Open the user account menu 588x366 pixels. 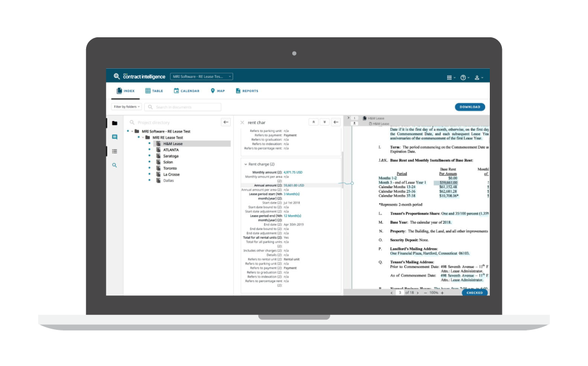click(477, 77)
